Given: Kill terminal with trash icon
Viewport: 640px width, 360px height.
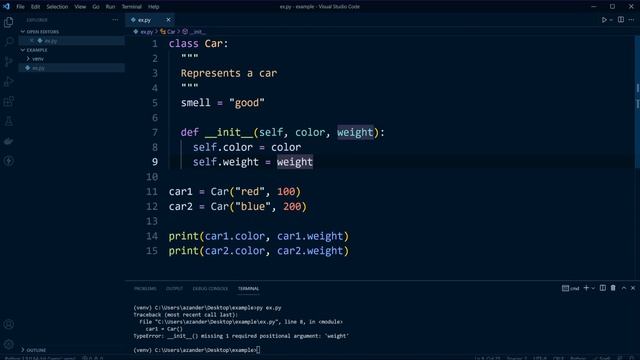Looking at the screenshot, I should point(613,288).
